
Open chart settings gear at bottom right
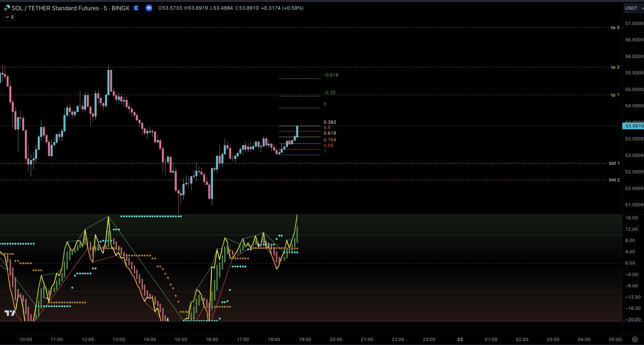click(635, 339)
